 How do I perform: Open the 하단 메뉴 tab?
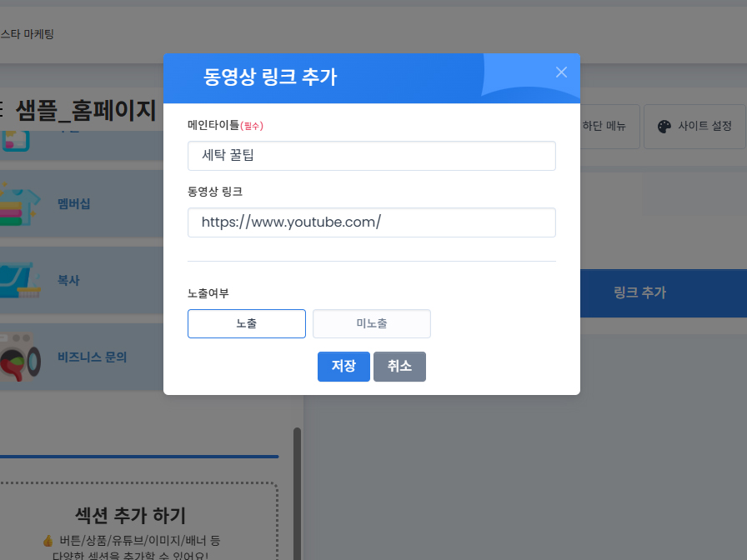tap(605, 126)
